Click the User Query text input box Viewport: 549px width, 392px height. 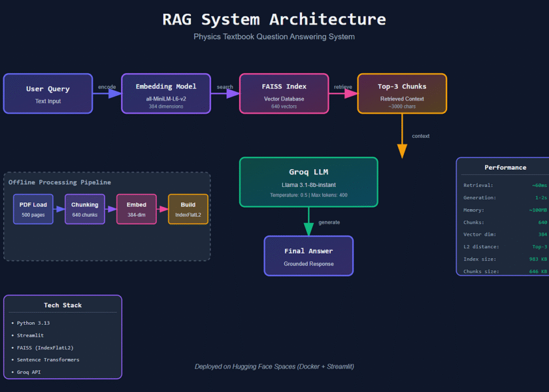tap(48, 93)
